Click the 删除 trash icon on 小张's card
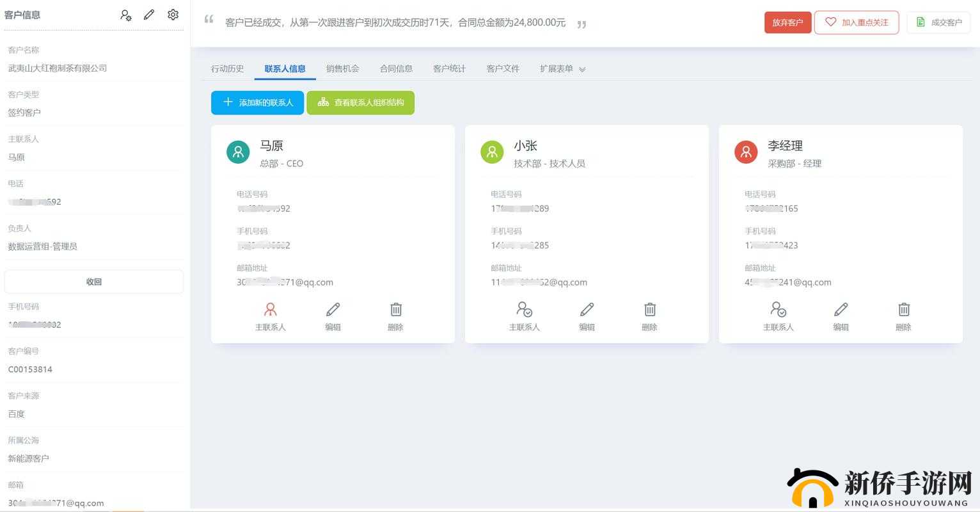 pyautogui.click(x=649, y=310)
